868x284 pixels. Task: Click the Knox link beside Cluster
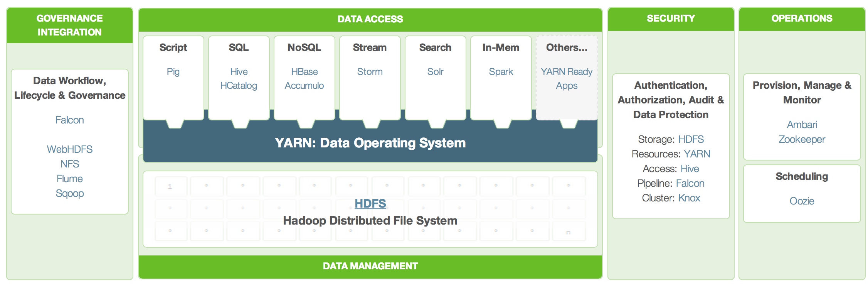[x=689, y=198]
